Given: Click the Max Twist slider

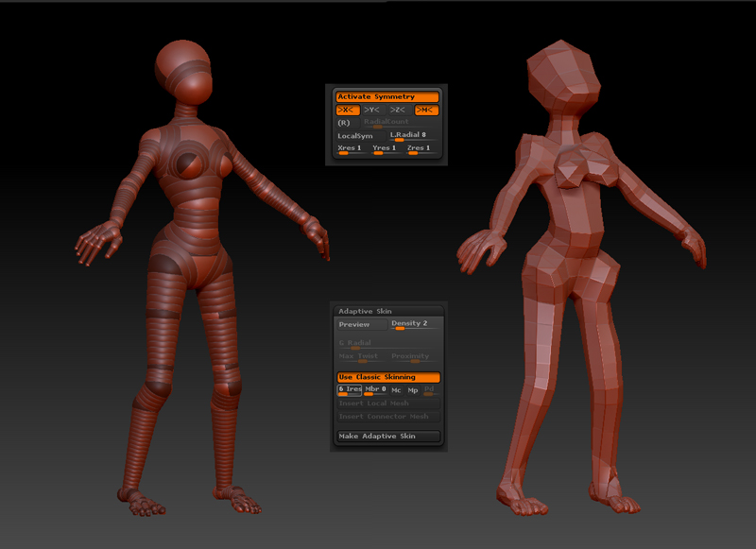Looking at the screenshot, I should [x=361, y=357].
